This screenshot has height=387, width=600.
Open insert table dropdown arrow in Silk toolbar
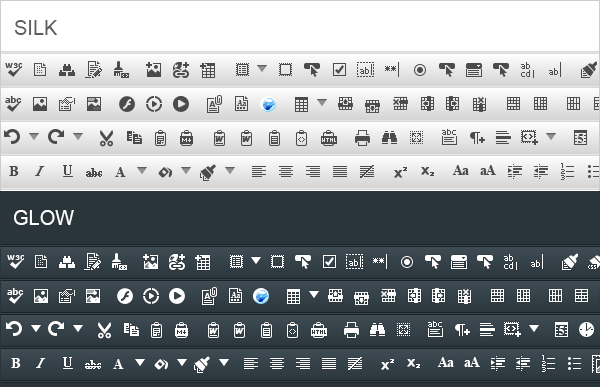click(x=322, y=102)
